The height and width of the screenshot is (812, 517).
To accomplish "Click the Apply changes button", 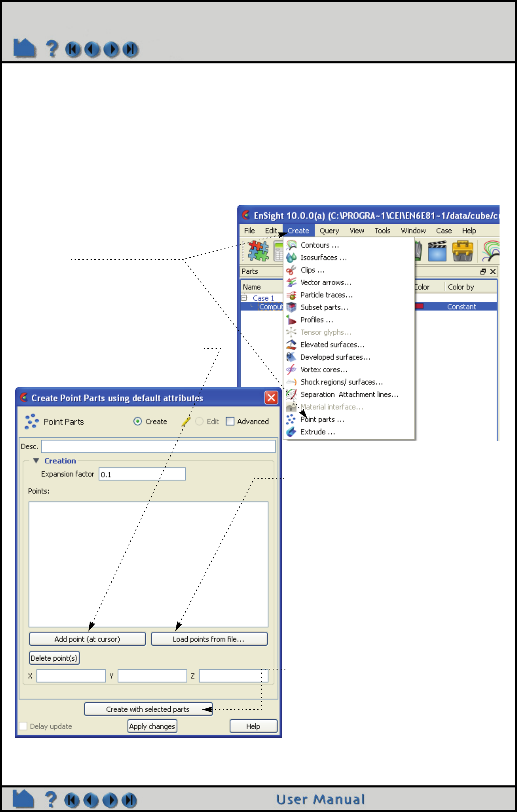I will click(x=152, y=726).
